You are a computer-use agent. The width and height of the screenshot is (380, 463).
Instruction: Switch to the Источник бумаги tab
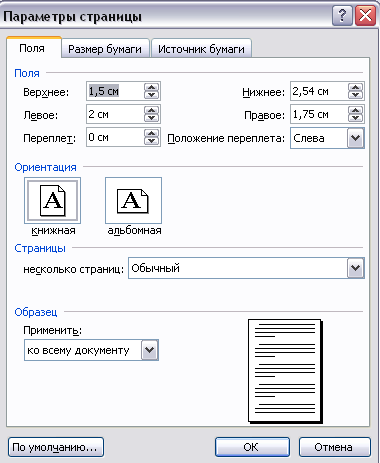point(201,49)
